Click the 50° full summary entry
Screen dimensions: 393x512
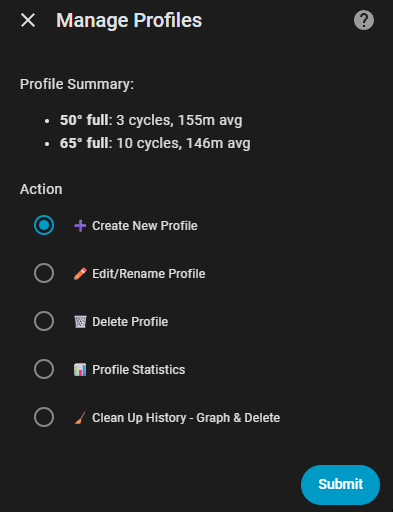click(x=151, y=120)
